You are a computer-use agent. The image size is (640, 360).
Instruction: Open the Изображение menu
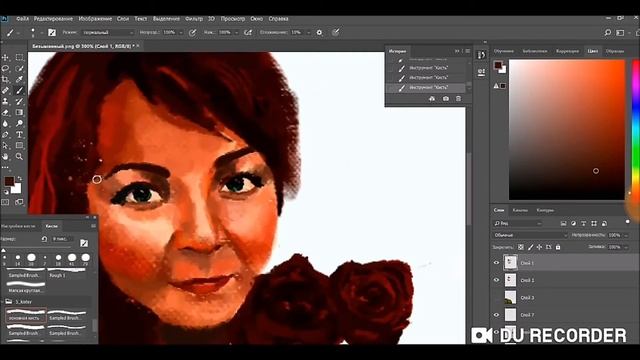[x=95, y=19]
